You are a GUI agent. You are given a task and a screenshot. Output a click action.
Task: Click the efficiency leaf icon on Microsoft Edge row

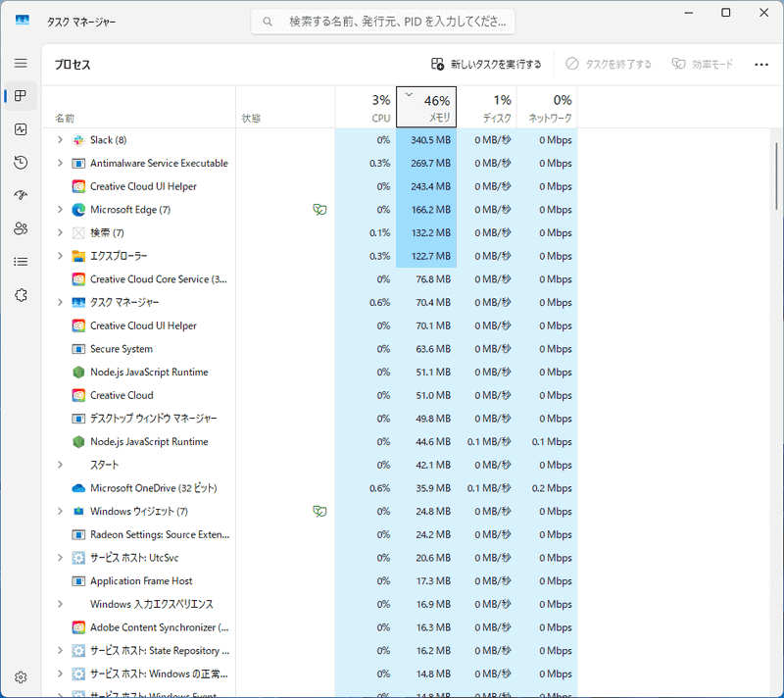[319, 210]
